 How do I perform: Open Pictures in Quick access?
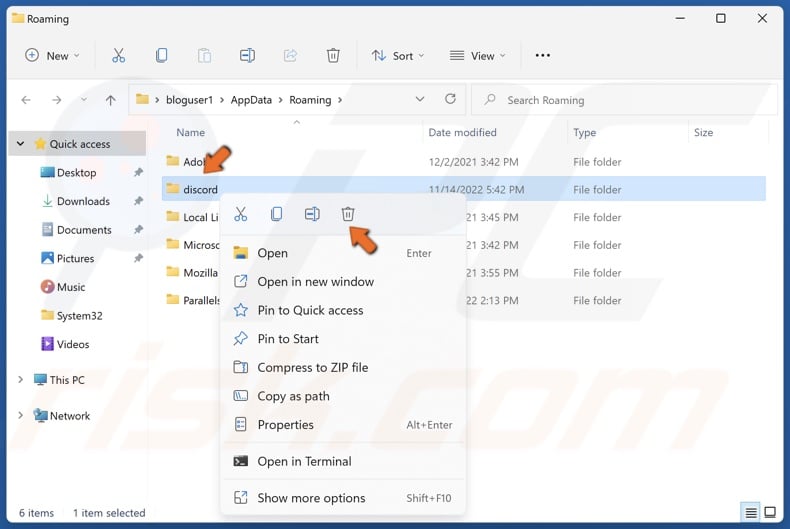coord(76,258)
